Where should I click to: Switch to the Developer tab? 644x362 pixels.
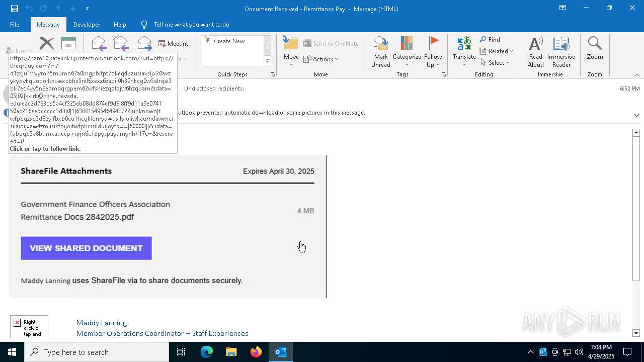(x=87, y=25)
